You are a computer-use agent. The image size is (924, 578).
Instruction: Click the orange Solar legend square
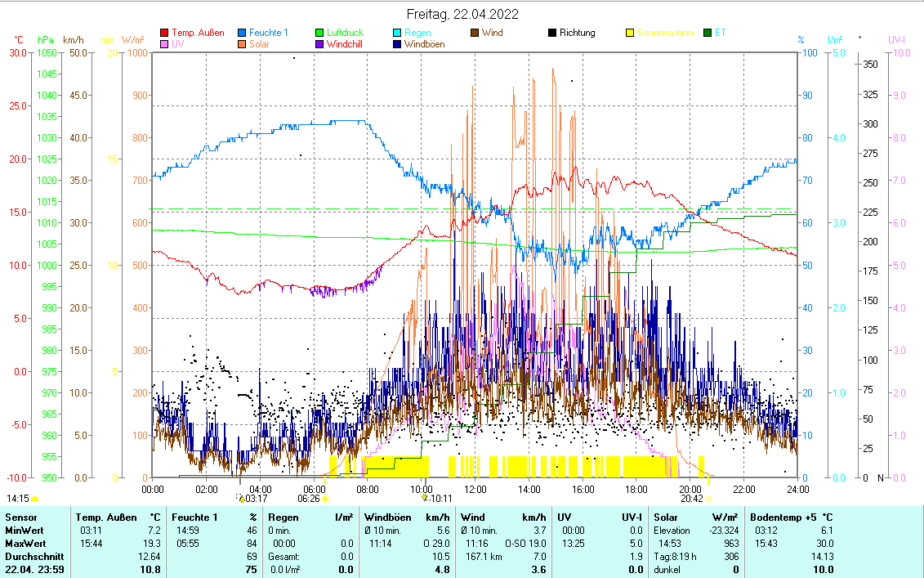(x=243, y=44)
